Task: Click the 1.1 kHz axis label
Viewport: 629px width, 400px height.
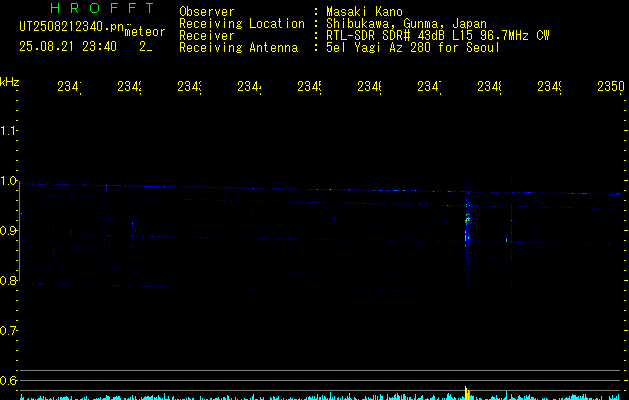Action: (8, 130)
